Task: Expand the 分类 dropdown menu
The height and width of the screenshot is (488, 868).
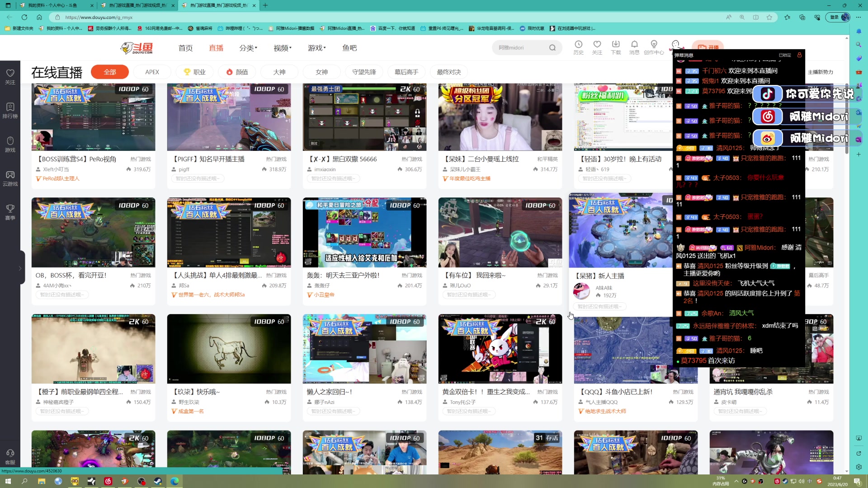Action: pyautogui.click(x=248, y=48)
